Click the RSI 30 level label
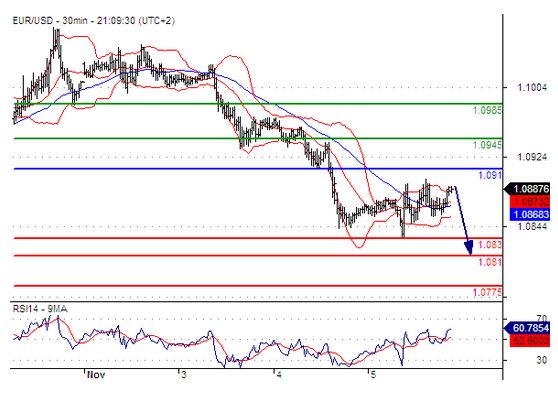558x393 pixels. pos(542,360)
